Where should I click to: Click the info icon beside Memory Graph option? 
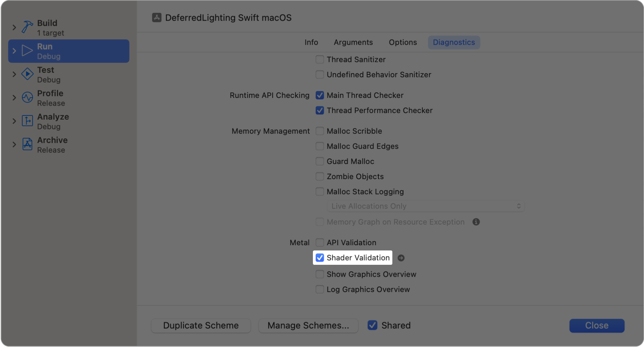476,222
